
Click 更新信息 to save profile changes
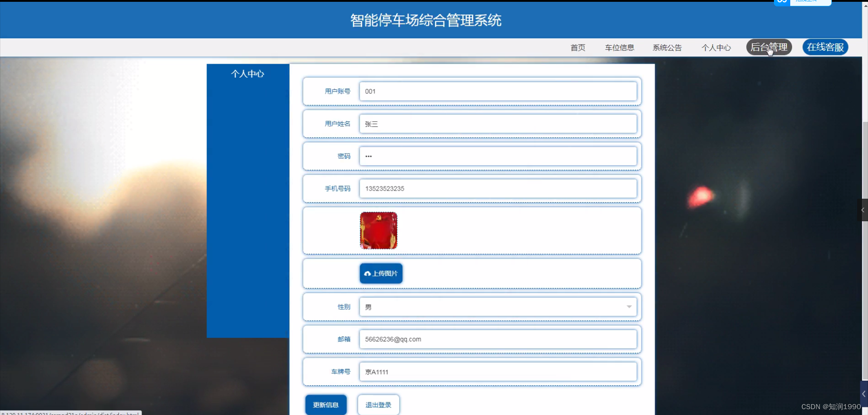click(x=325, y=405)
